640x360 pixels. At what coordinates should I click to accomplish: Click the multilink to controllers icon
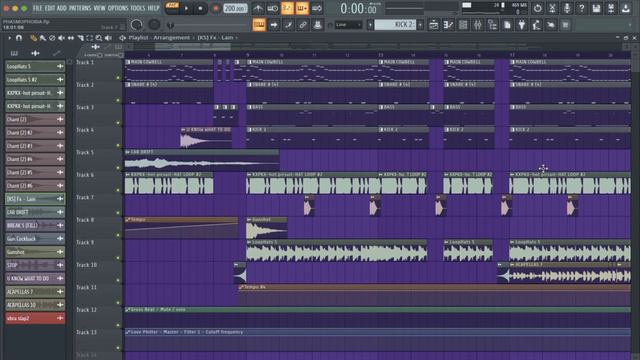[303, 25]
